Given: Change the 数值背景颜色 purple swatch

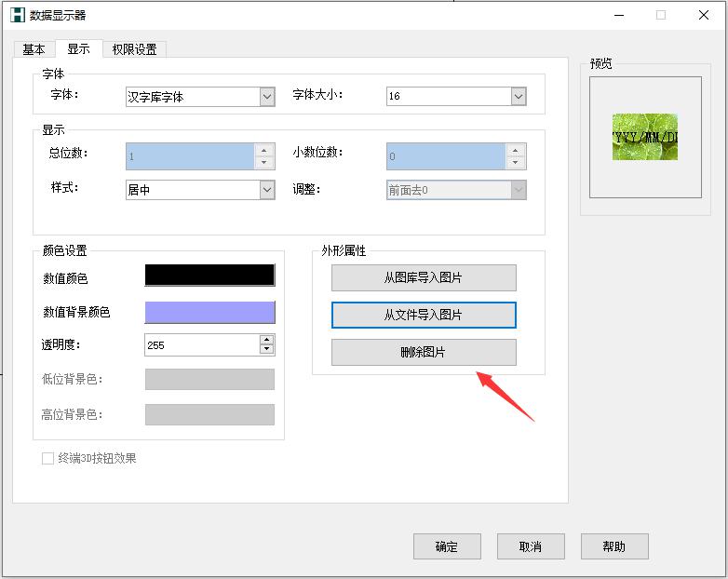Looking at the screenshot, I should (209, 312).
